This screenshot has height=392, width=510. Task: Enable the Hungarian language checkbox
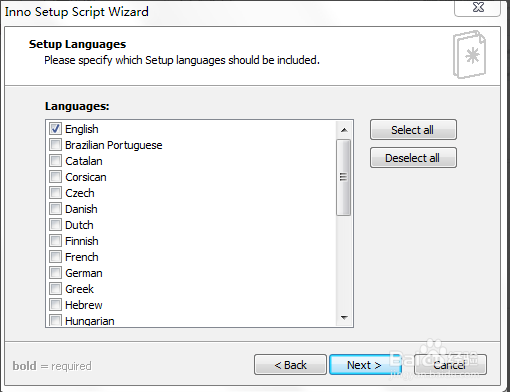point(55,320)
